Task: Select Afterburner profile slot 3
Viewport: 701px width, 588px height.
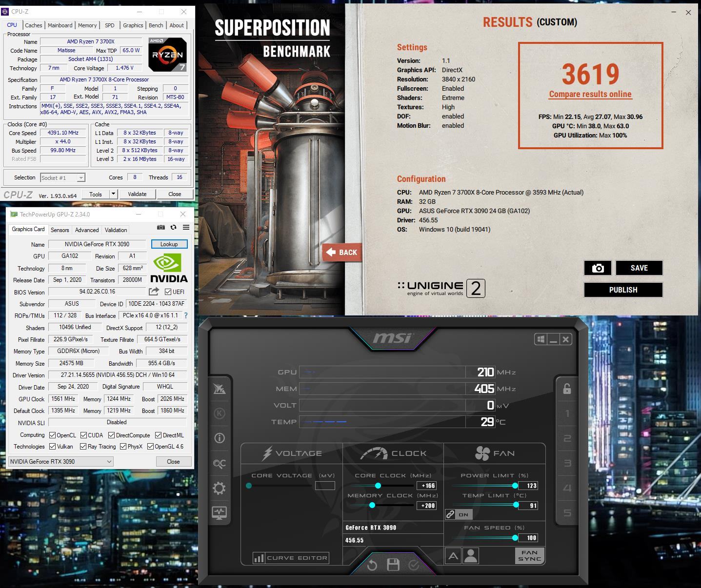Action: [567, 463]
